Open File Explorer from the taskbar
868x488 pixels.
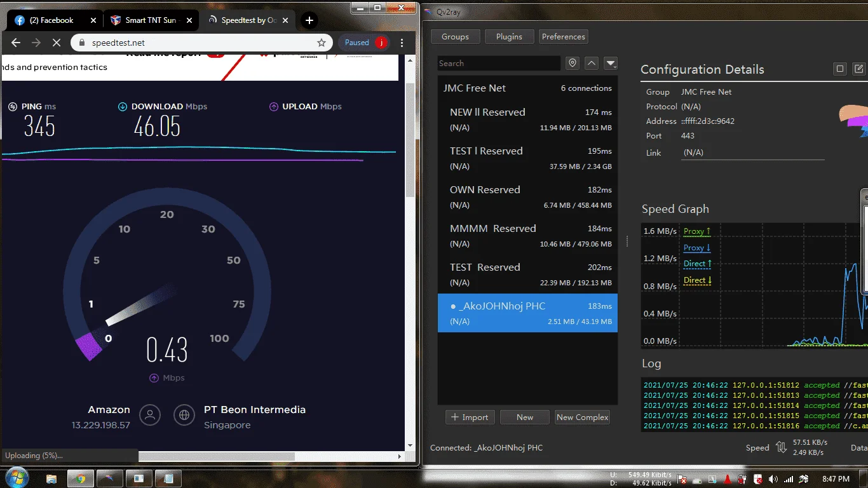click(x=51, y=478)
